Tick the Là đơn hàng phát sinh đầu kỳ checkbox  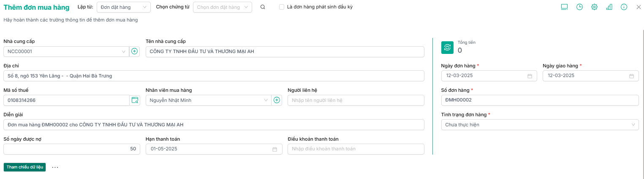(282, 7)
